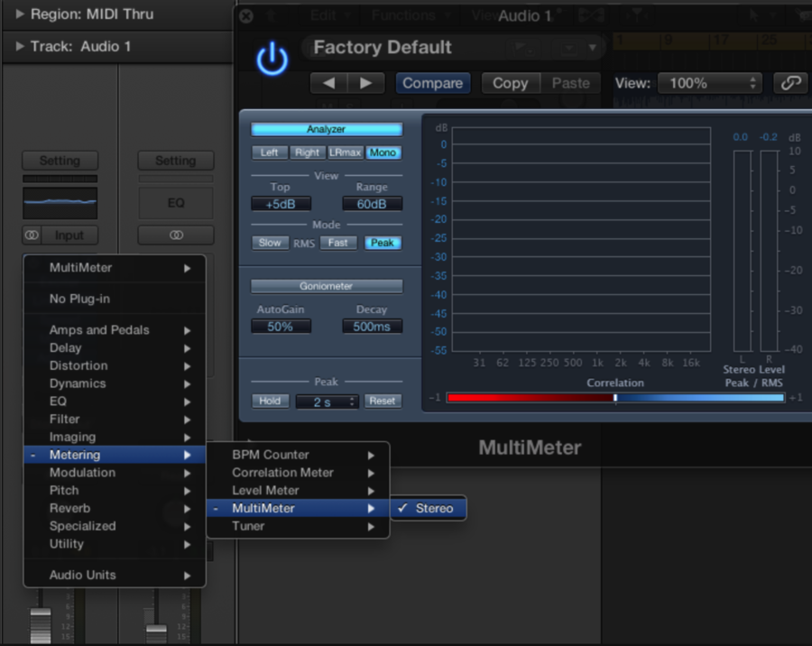812x646 pixels.
Task: Click the link chain icon button
Action: click(790, 83)
